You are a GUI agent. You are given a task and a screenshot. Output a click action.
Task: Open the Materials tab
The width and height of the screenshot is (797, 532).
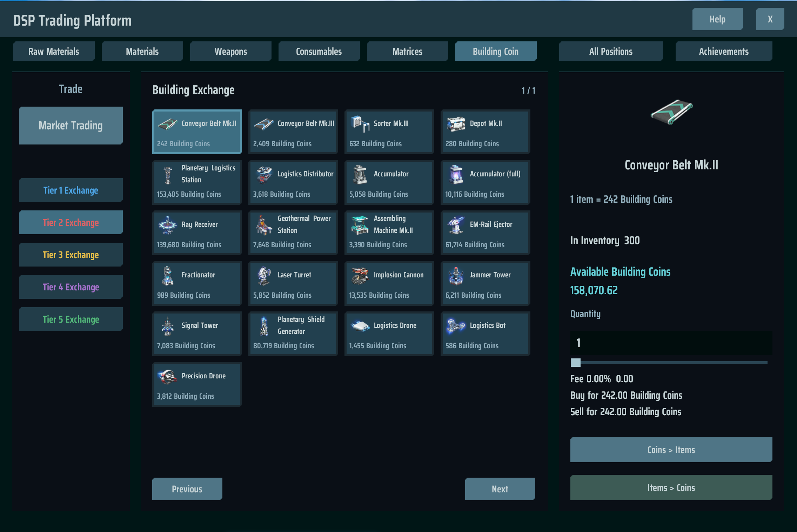142,51
